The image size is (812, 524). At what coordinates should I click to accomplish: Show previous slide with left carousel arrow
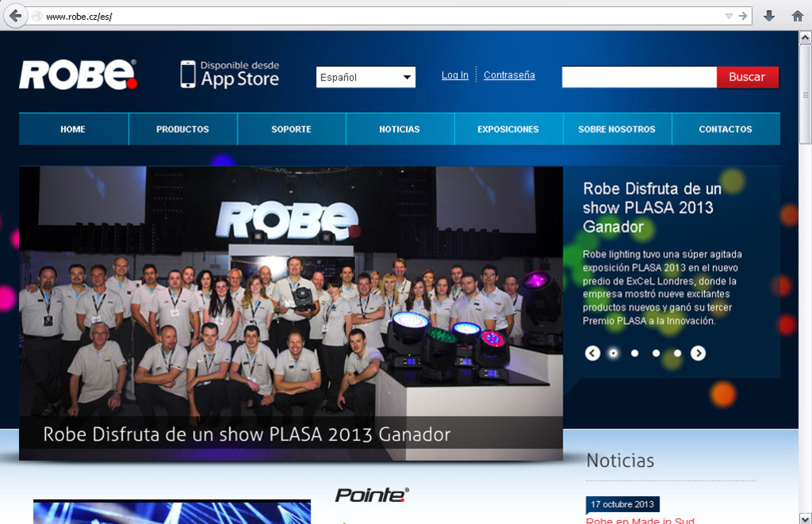pyautogui.click(x=592, y=354)
